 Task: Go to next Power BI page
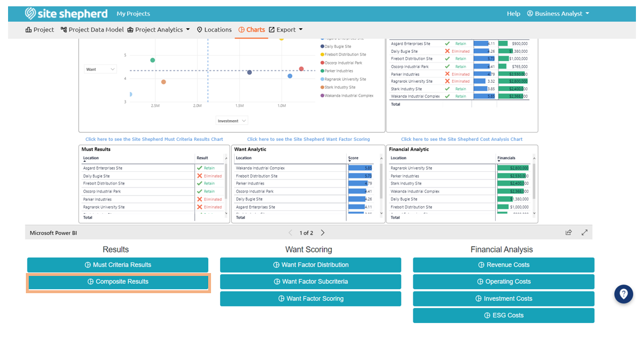pyautogui.click(x=323, y=233)
